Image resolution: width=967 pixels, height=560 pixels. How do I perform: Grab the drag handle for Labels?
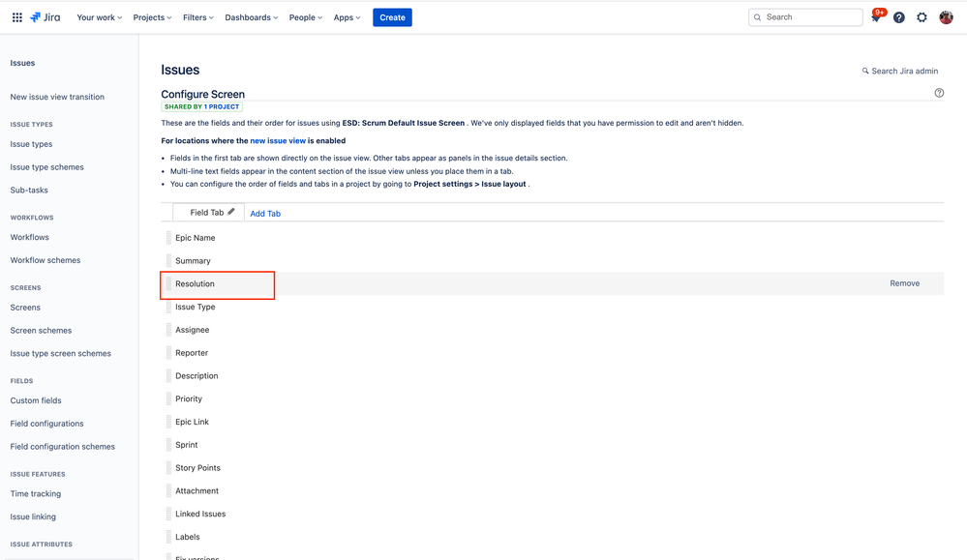click(x=168, y=537)
